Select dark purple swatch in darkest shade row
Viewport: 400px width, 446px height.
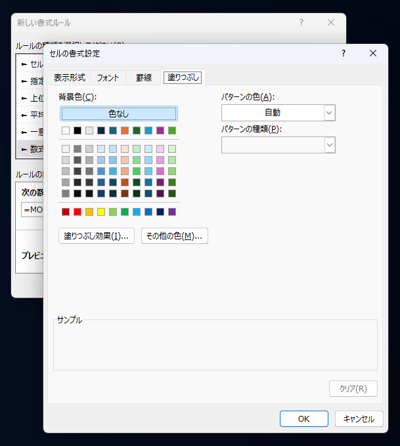tap(160, 193)
